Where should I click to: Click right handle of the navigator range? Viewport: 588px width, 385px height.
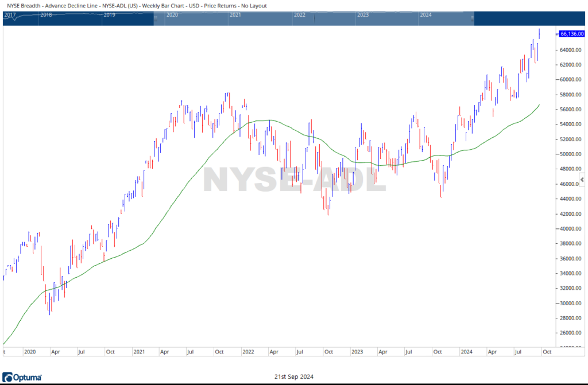point(472,19)
